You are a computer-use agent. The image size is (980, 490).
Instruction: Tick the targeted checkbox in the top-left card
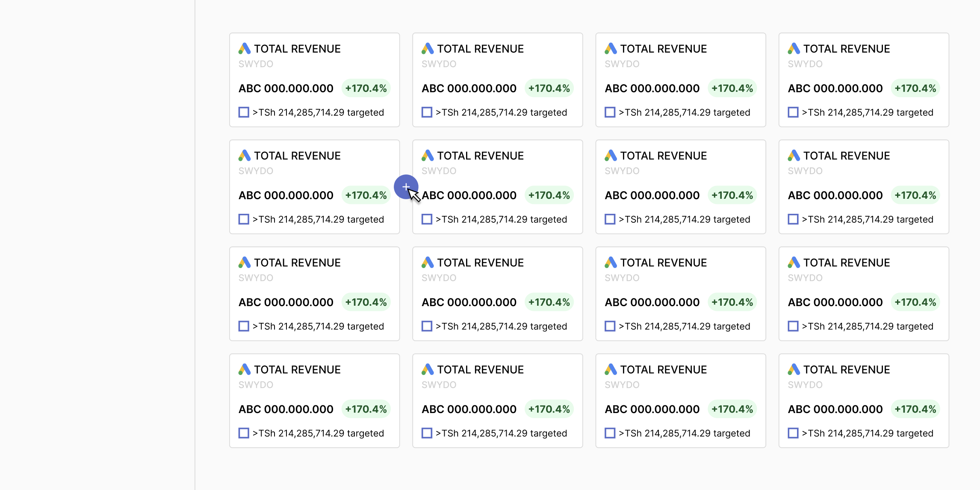click(x=244, y=112)
